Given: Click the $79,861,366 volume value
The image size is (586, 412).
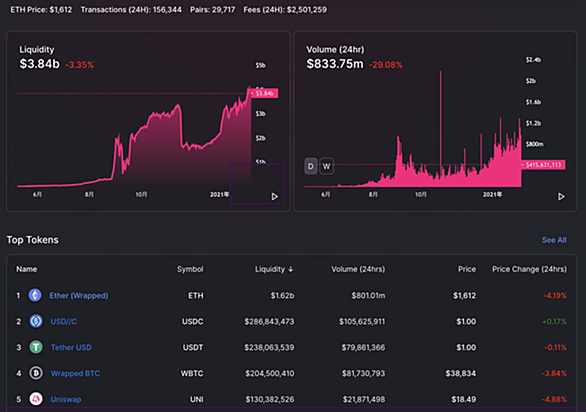Looking at the screenshot, I should pyautogui.click(x=363, y=348).
